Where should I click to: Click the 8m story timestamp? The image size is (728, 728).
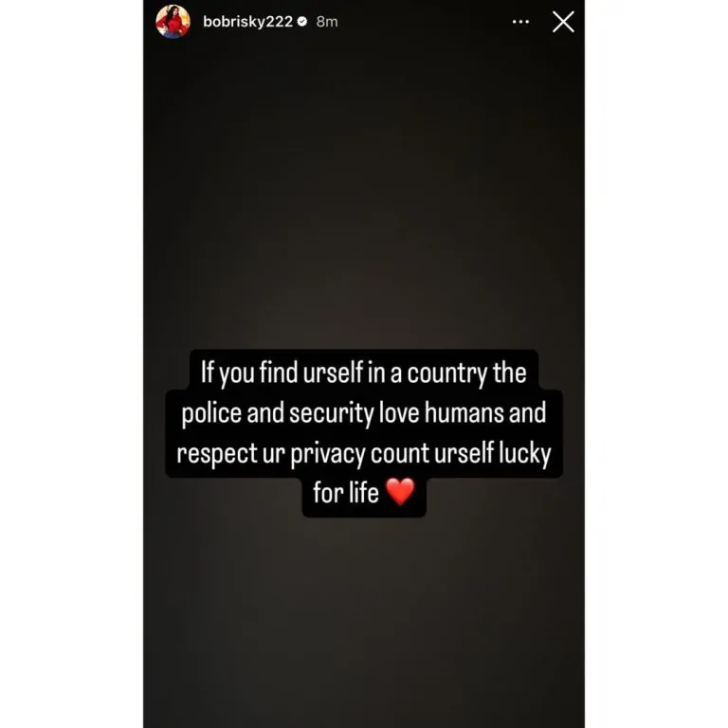pyautogui.click(x=327, y=22)
